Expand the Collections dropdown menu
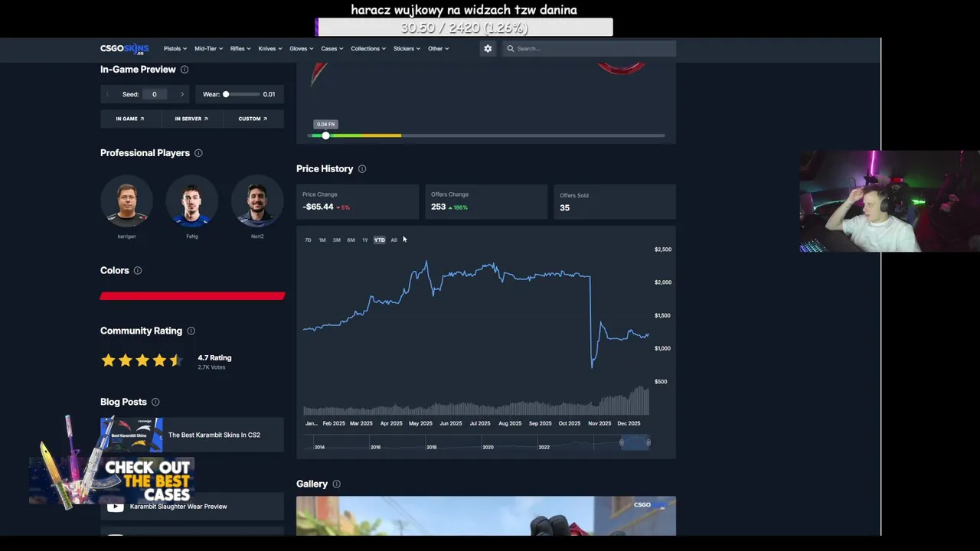This screenshot has width=980, height=551. click(x=368, y=48)
